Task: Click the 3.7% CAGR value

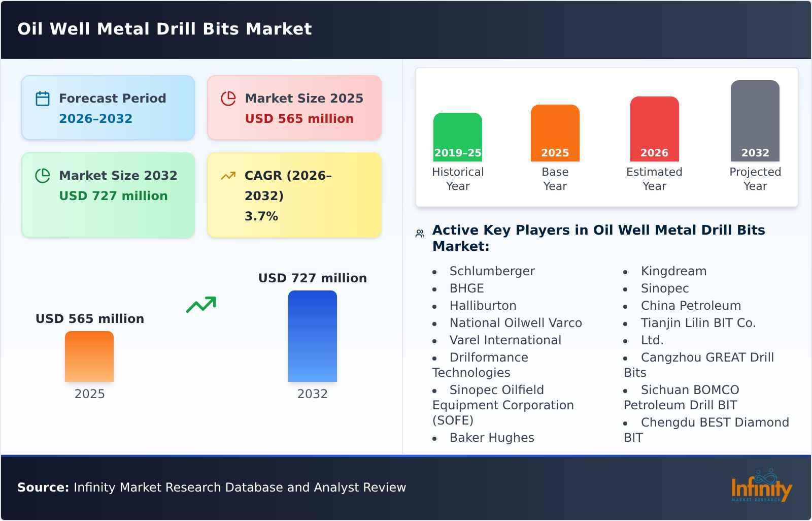Action: pos(261,216)
